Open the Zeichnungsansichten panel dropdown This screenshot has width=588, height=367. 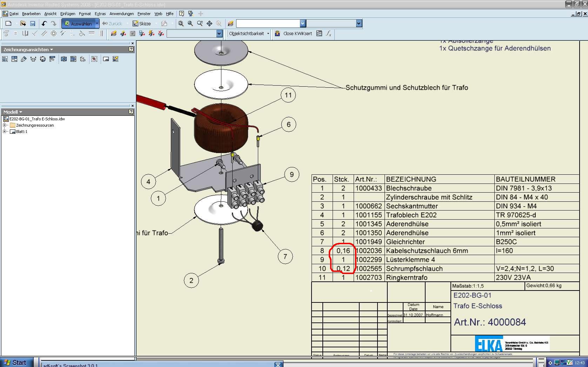[x=52, y=49]
